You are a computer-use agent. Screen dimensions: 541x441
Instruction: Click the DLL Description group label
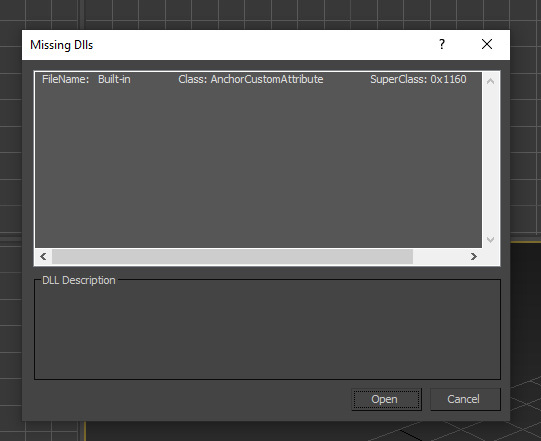(79, 280)
